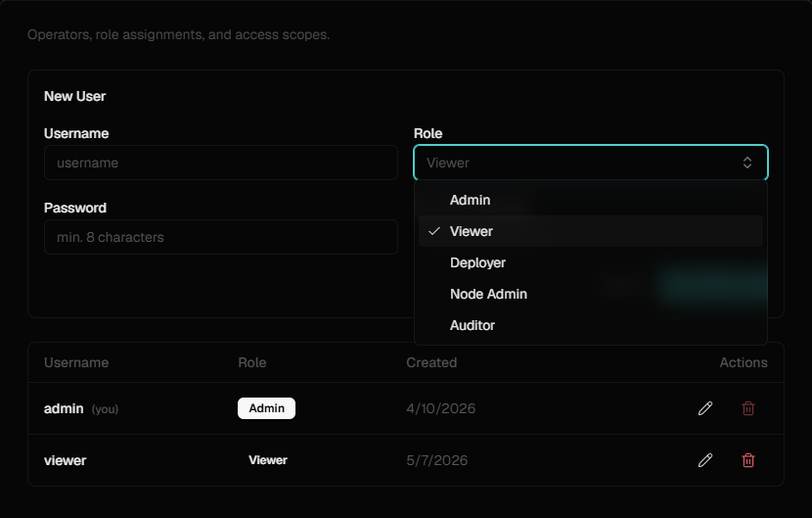The image size is (812, 518).
Task: Delete the viewer user via the trash icon
Action: coord(748,460)
